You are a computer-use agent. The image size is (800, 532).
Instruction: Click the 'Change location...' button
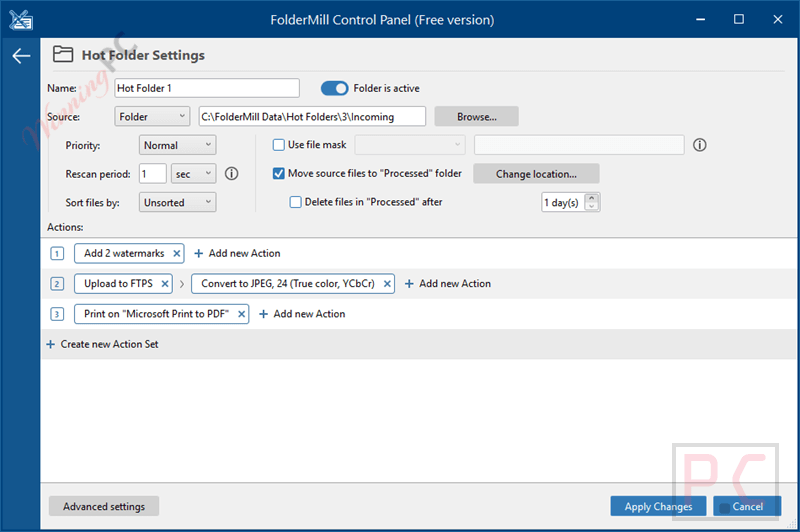pyautogui.click(x=536, y=174)
